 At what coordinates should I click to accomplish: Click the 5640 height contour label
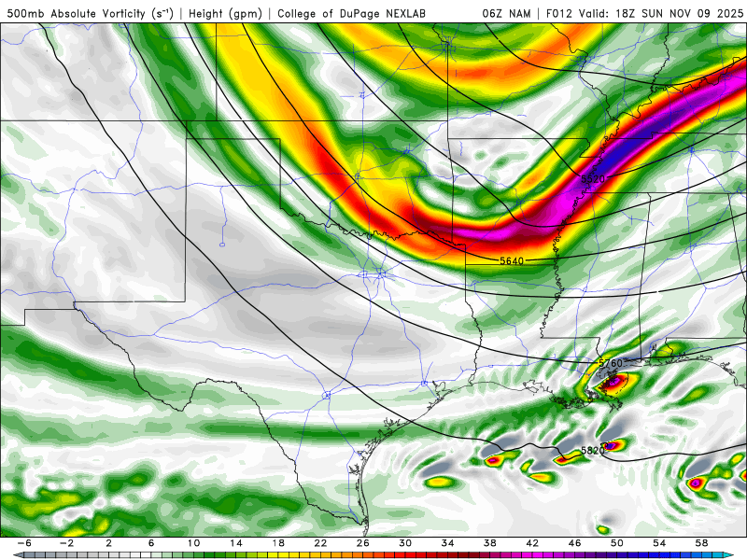point(512,261)
